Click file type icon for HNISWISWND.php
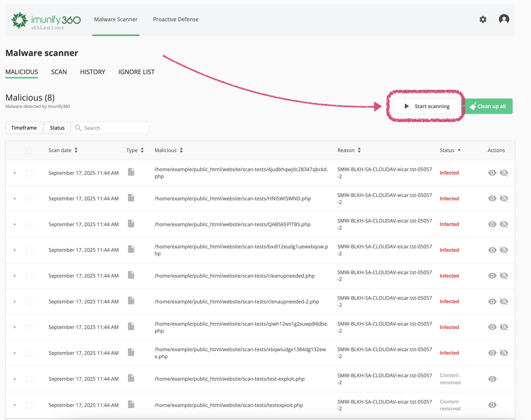Image resolution: width=531 pixels, height=420 pixels. [131, 198]
